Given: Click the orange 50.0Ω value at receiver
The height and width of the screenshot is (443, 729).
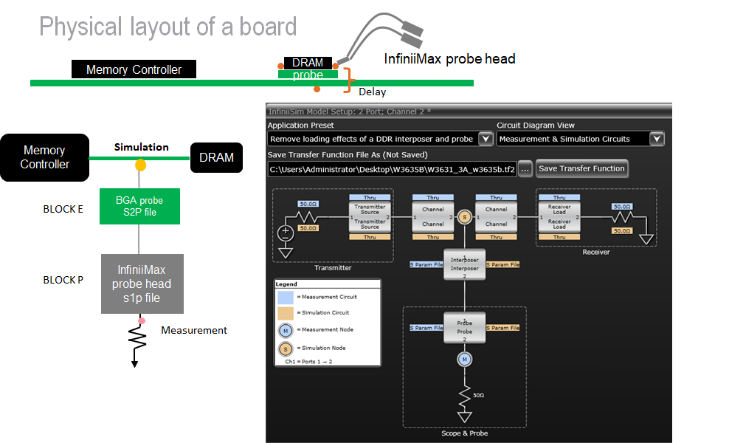Looking at the screenshot, I should (x=622, y=231).
